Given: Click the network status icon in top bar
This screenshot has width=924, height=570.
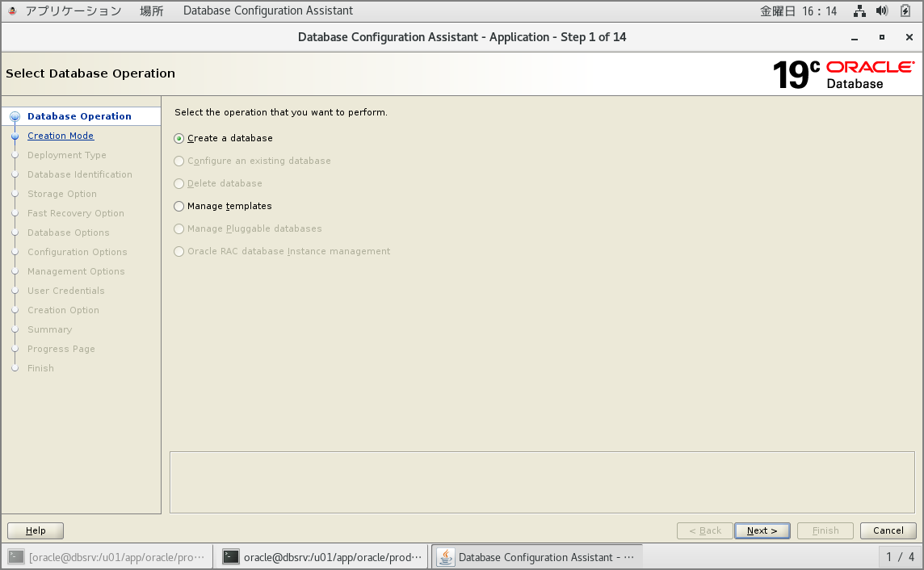Looking at the screenshot, I should [859, 11].
